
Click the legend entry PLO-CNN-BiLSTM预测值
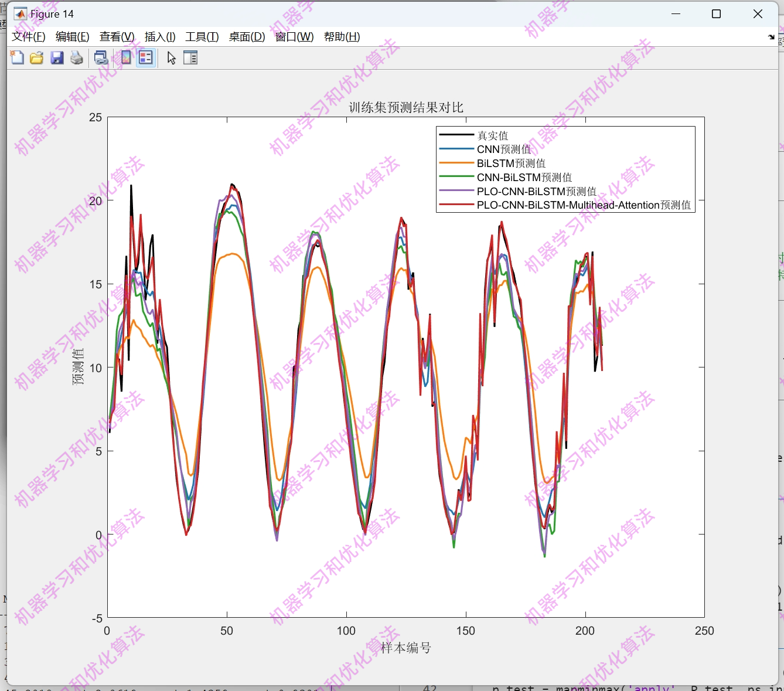(x=537, y=192)
